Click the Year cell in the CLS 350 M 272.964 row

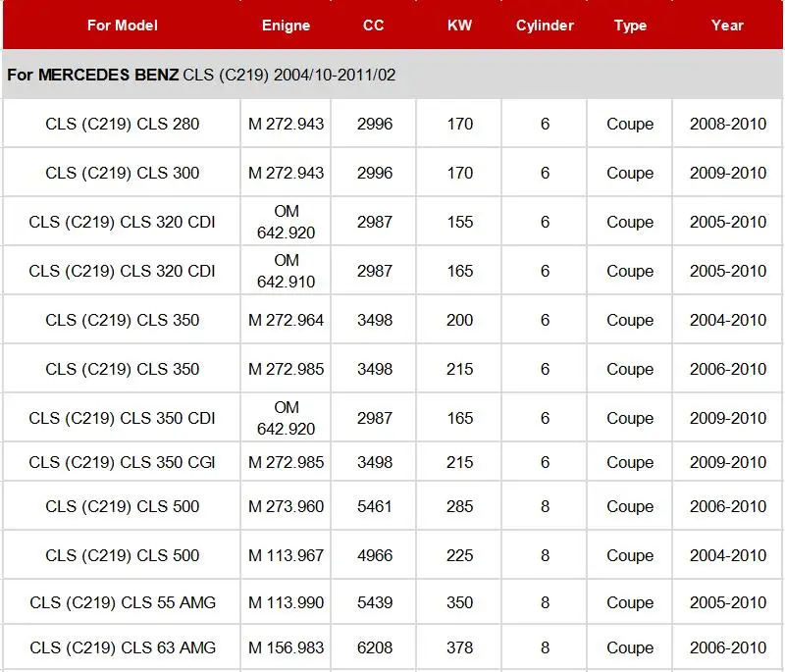point(728,320)
